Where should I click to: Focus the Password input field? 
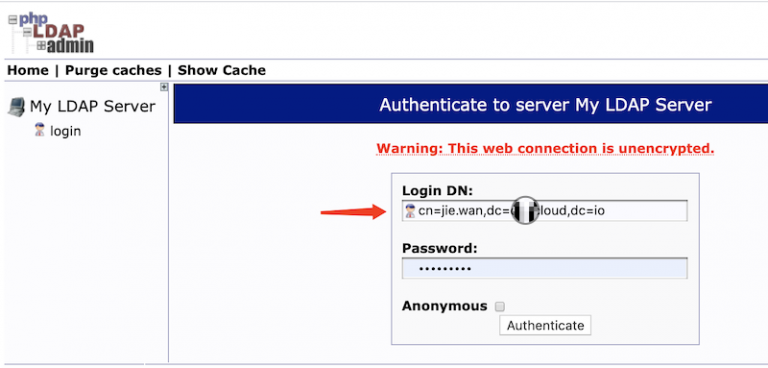pos(545,269)
